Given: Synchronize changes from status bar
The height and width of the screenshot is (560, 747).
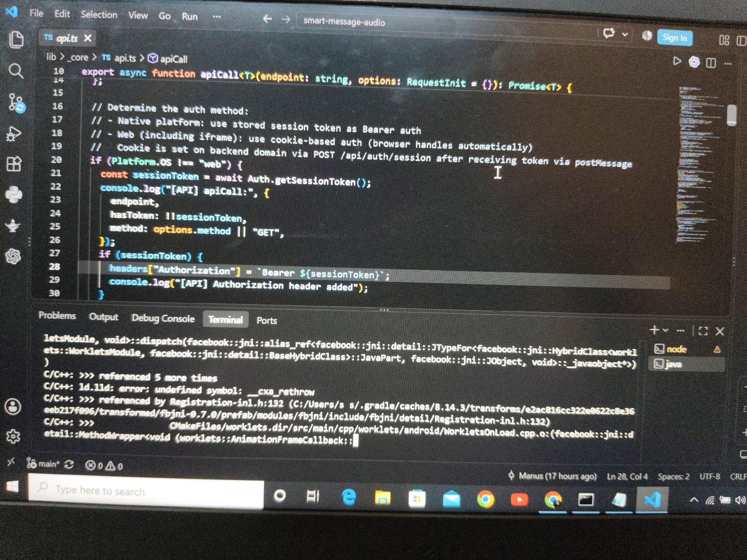Looking at the screenshot, I should (x=69, y=465).
